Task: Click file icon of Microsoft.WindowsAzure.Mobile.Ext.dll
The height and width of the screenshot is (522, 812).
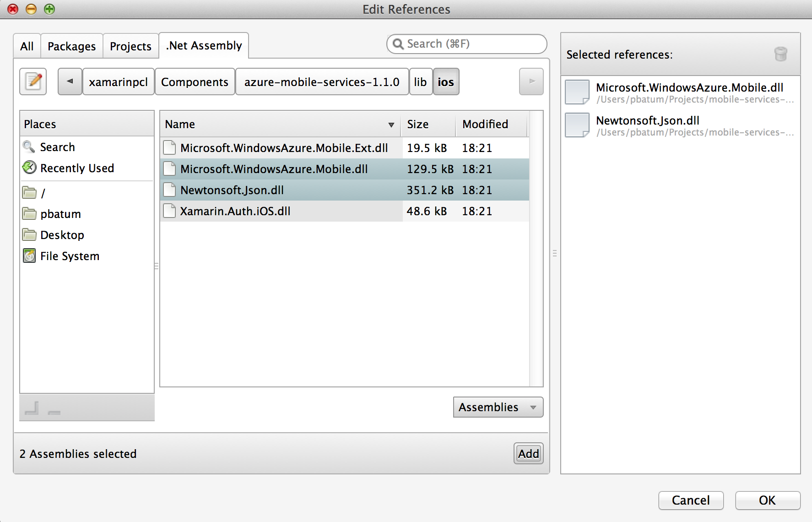Action: 170,147
